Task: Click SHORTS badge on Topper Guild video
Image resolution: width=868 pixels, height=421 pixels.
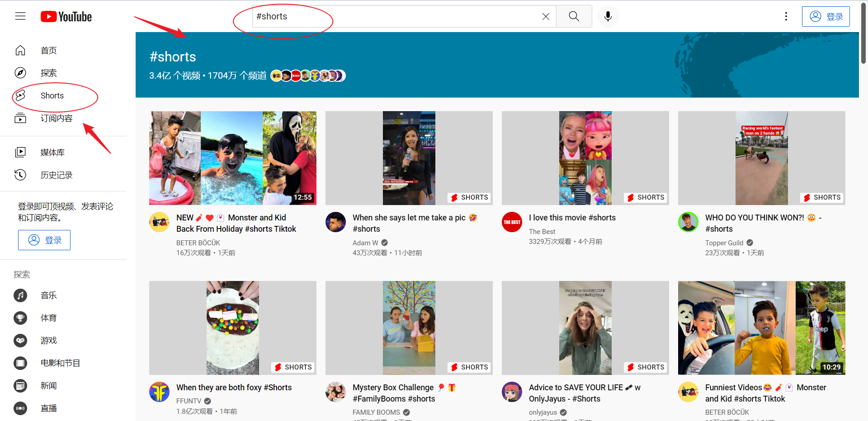Action: pos(822,197)
